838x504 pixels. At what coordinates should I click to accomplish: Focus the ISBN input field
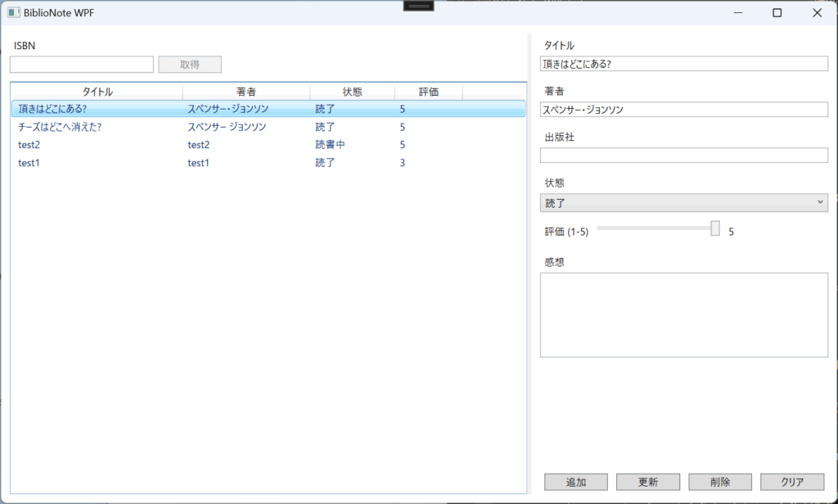[x=82, y=65]
